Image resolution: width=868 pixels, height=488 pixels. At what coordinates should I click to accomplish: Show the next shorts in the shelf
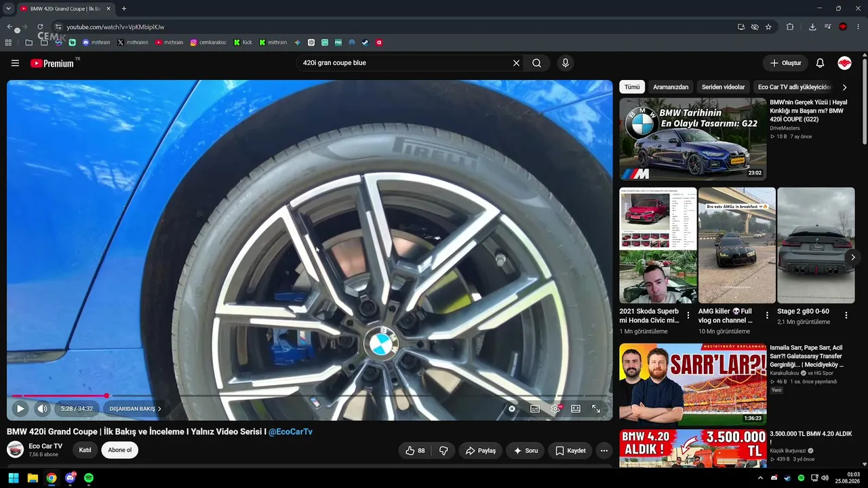tap(853, 258)
